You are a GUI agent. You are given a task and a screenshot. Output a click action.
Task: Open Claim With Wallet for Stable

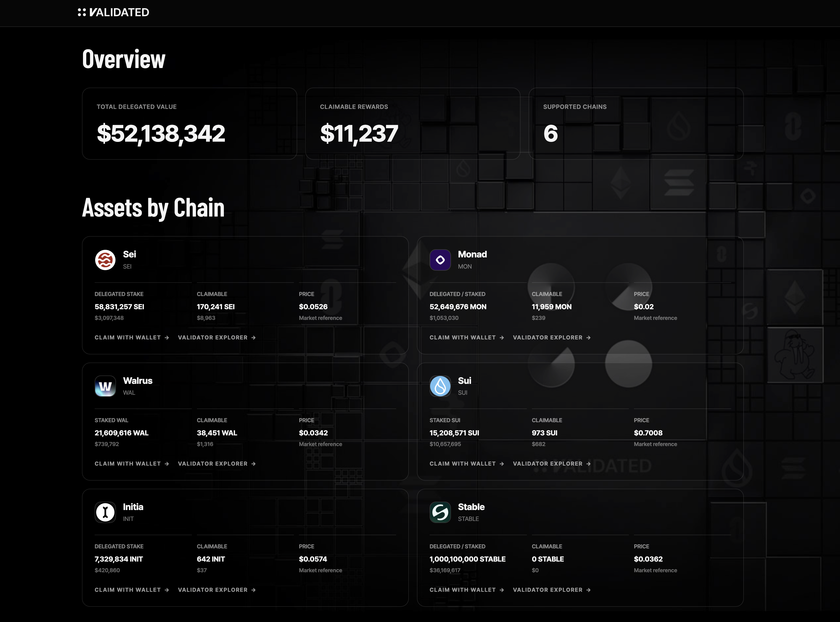click(x=467, y=590)
